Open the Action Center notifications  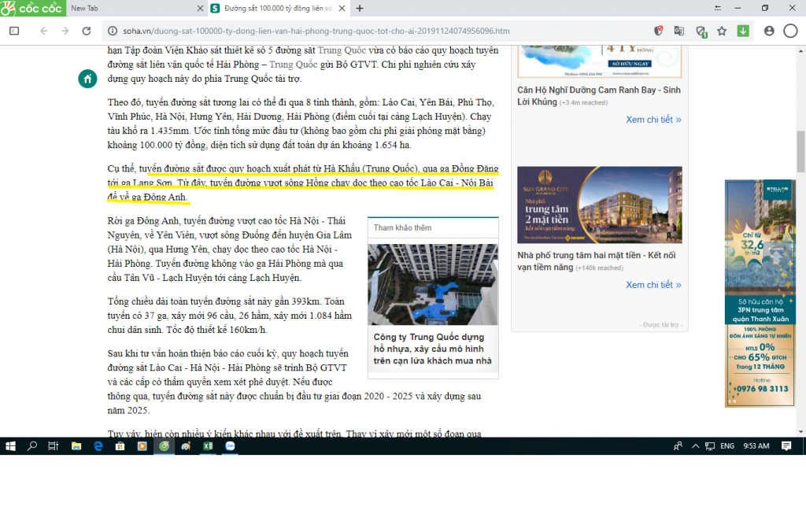[786, 446]
